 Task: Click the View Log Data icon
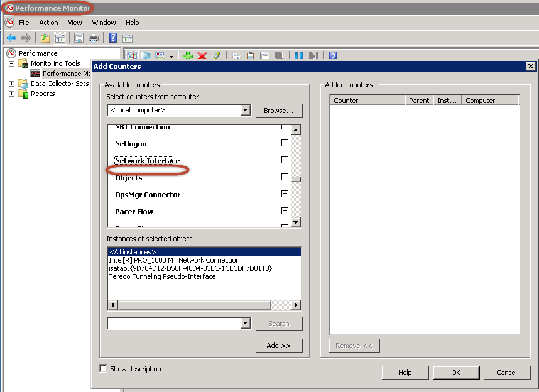(x=146, y=55)
